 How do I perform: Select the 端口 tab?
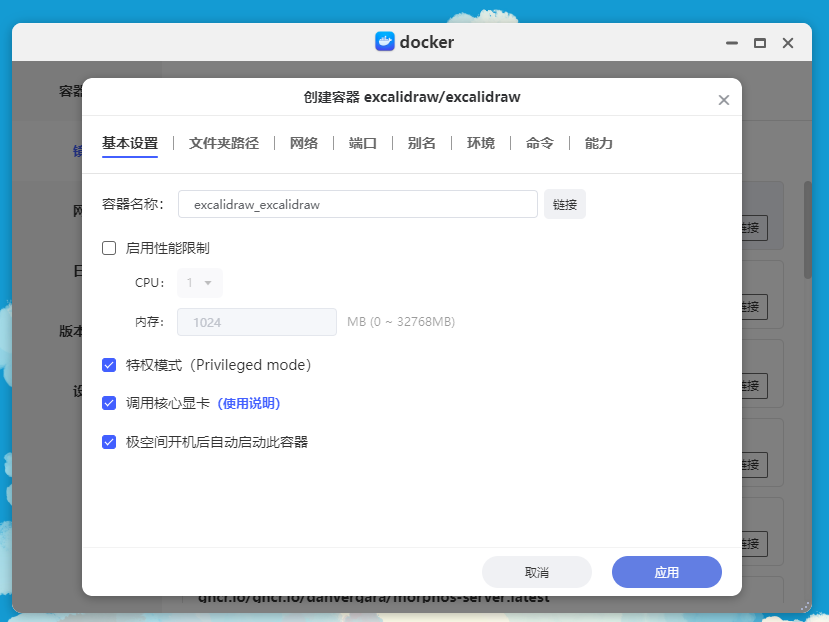pos(363,143)
